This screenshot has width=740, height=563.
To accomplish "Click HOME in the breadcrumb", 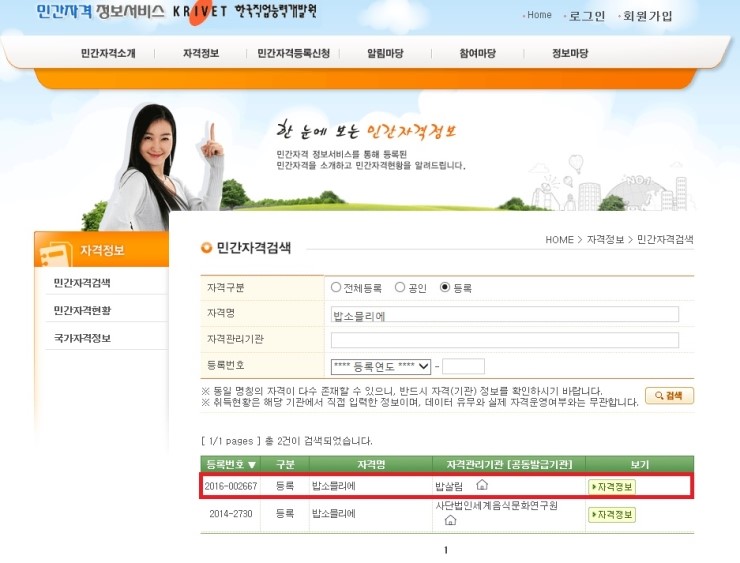I will (x=559, y=240).
